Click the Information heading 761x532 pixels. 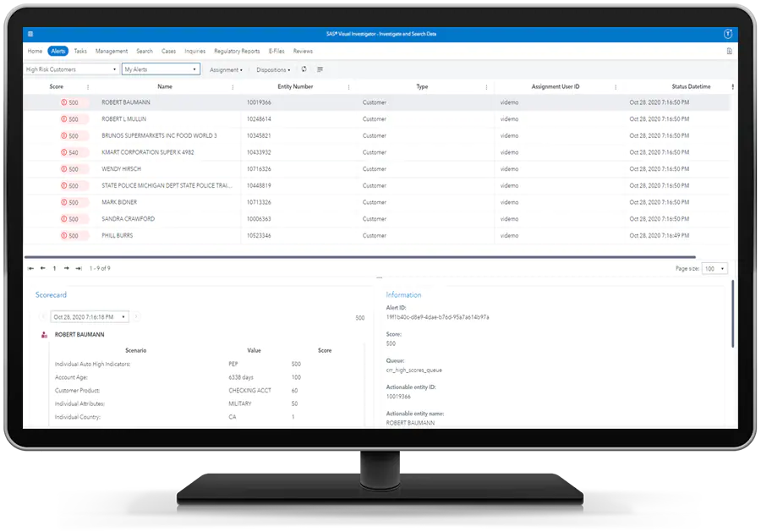pyautogui.click(x=404, y=294)
